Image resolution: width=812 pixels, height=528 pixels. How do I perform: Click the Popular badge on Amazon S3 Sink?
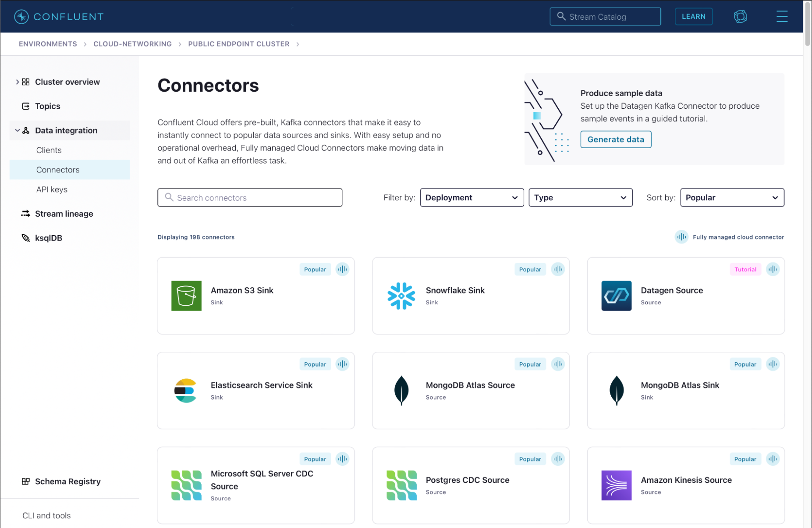[x=315, y=269]
